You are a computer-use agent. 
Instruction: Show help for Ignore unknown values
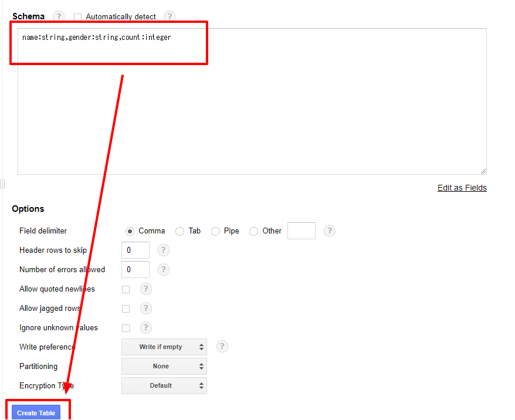click(146, 327)
